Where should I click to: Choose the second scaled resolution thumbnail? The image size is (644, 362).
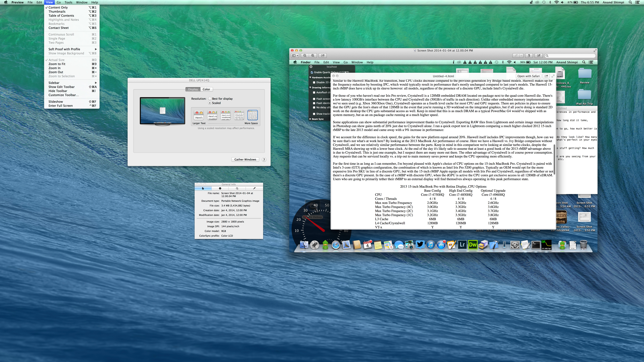pyautogui.click(x=212, y=115)
